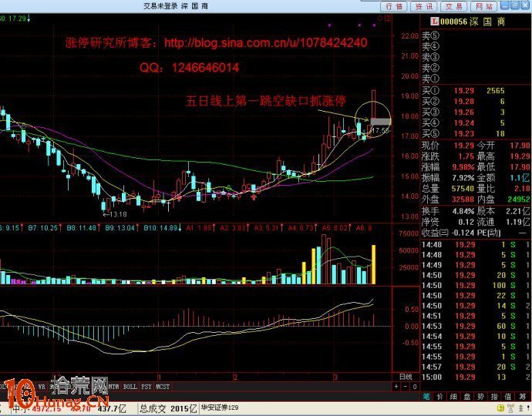Click the 交易 (trade) button
This screenshot has height=416, width=532.
[x=454, y=6]
